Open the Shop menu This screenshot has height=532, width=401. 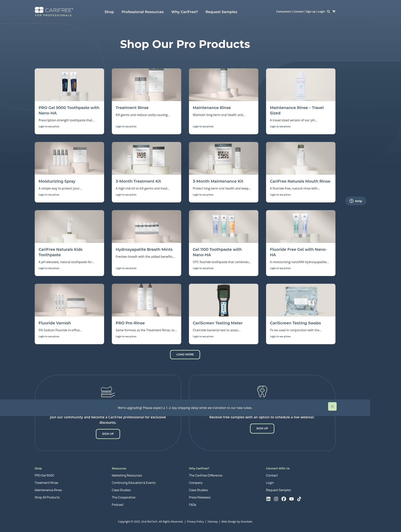pyautogui.click(x=109, y=12)
